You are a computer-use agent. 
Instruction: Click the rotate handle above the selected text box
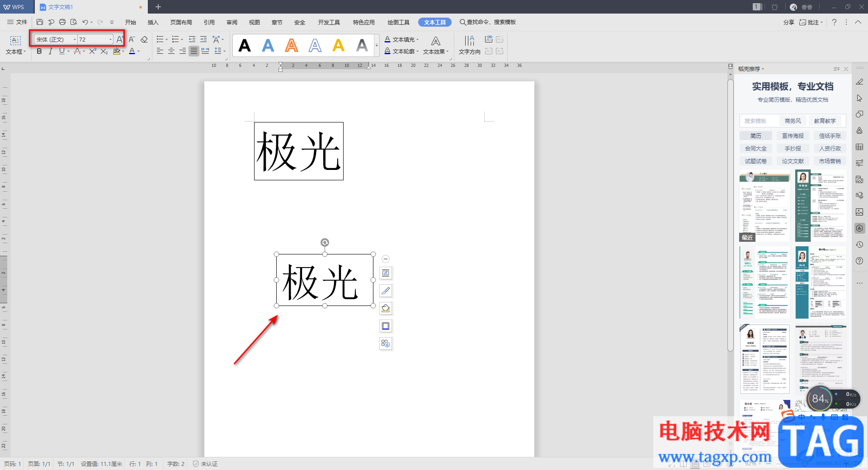[325, 243]
